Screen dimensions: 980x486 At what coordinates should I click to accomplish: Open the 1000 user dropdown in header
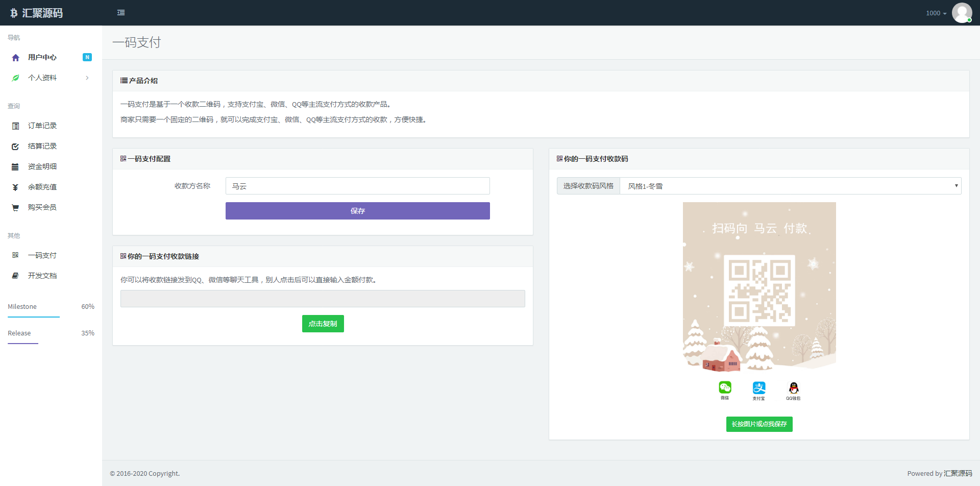point(936,13)
